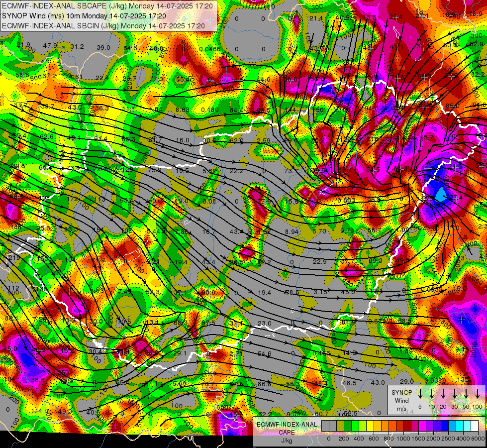The height and width of the screenshot is (448, 487).
Task: Click the wind arrow above 20 m/s
Action: [443, 394]
